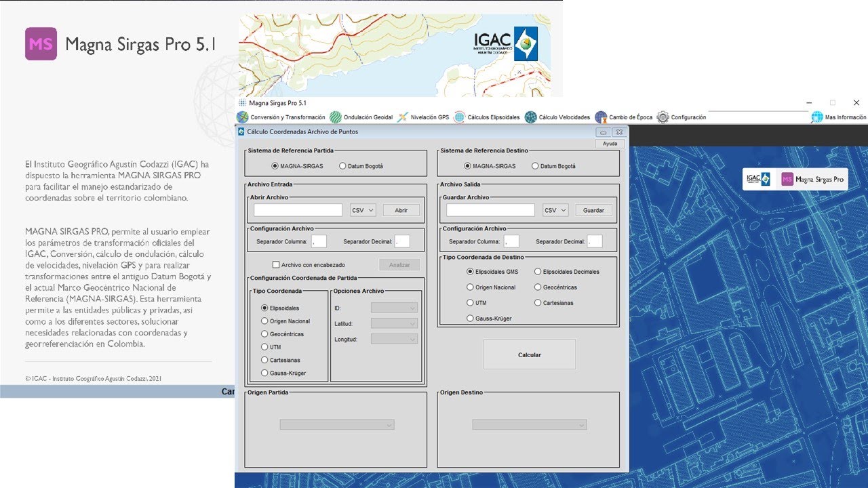
Task: Open the Origen Destino dropdown
Action: tap(530, 425)
